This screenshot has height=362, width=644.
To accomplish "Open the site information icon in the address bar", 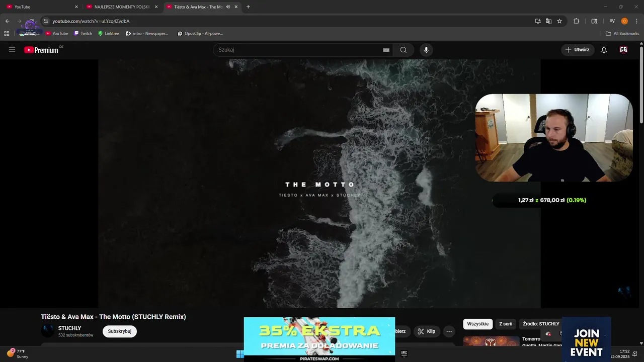I will click(46, 21).
